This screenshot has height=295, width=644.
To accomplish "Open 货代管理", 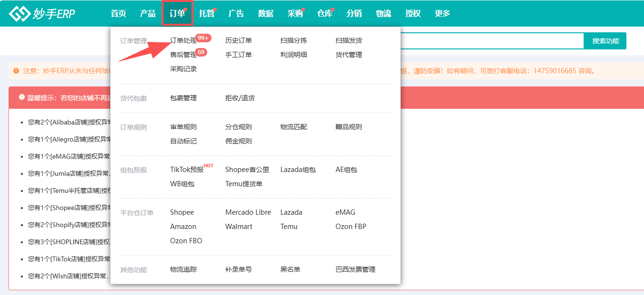I will (349, 55).
